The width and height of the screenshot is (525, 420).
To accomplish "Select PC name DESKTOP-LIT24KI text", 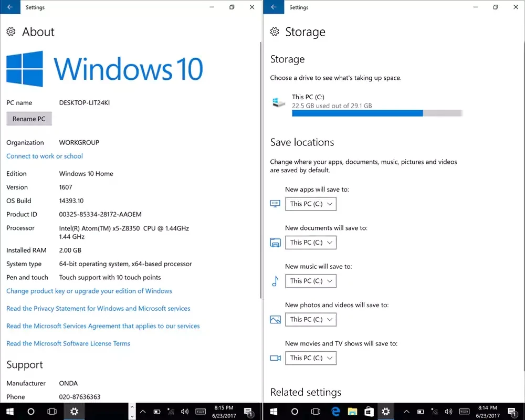I will click(85, 103).
